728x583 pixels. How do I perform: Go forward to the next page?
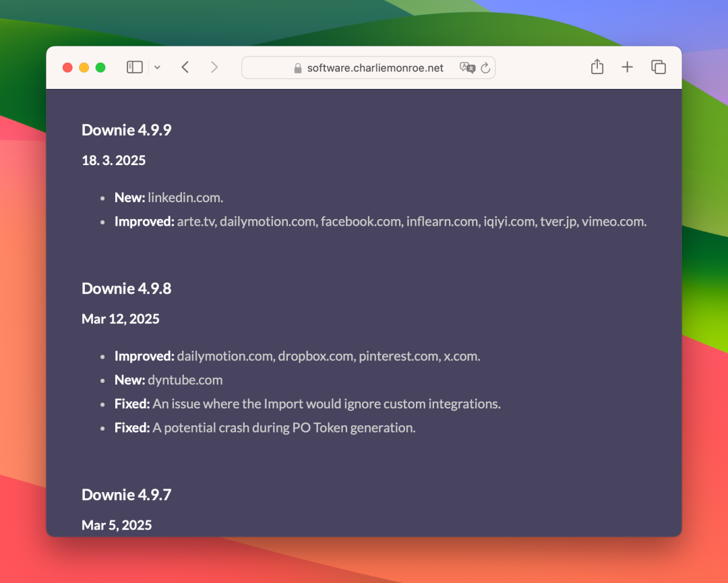click(x=214, y=67)
